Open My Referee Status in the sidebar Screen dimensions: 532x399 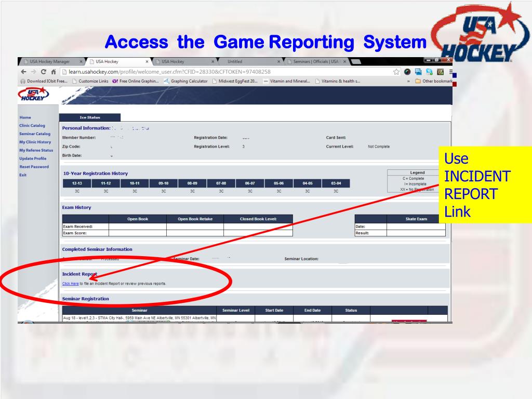coord(36,150)
